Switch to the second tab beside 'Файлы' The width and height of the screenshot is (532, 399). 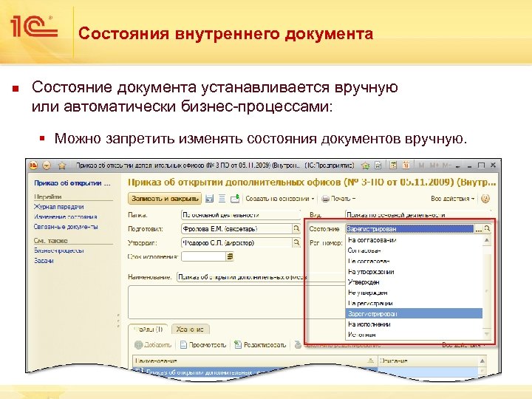[x=191, y=329]
